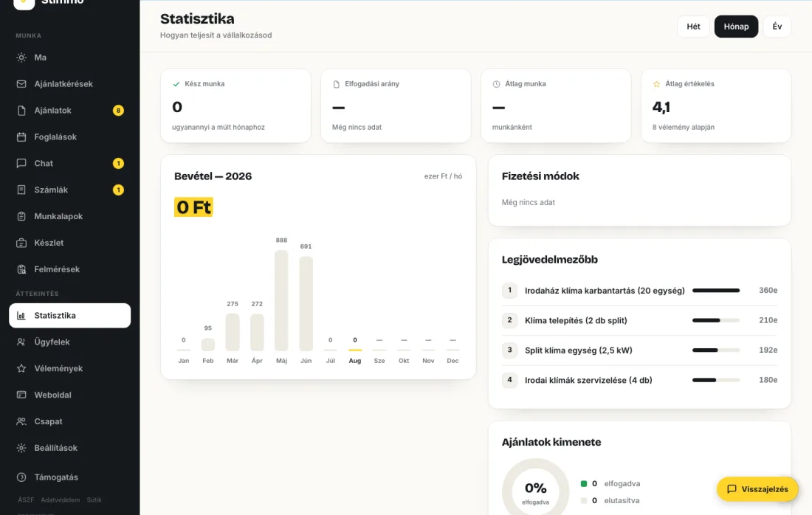The height and width of the screenshot is (515, 812).
Task: Click the highlighted Aug month label
Action: (355, 361)
